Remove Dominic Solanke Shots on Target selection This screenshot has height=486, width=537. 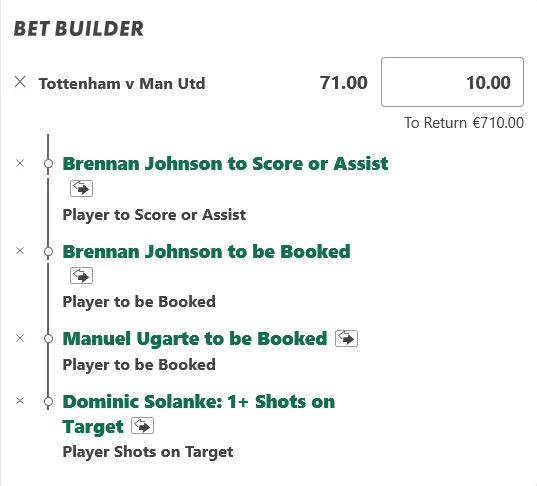tap(20, 400)
